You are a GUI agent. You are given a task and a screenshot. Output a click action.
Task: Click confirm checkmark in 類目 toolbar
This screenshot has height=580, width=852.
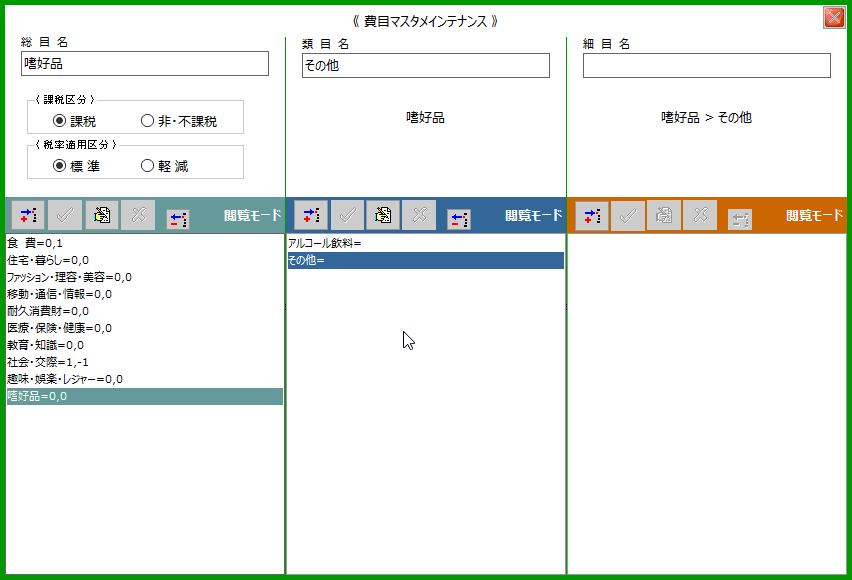pos(347,215)
